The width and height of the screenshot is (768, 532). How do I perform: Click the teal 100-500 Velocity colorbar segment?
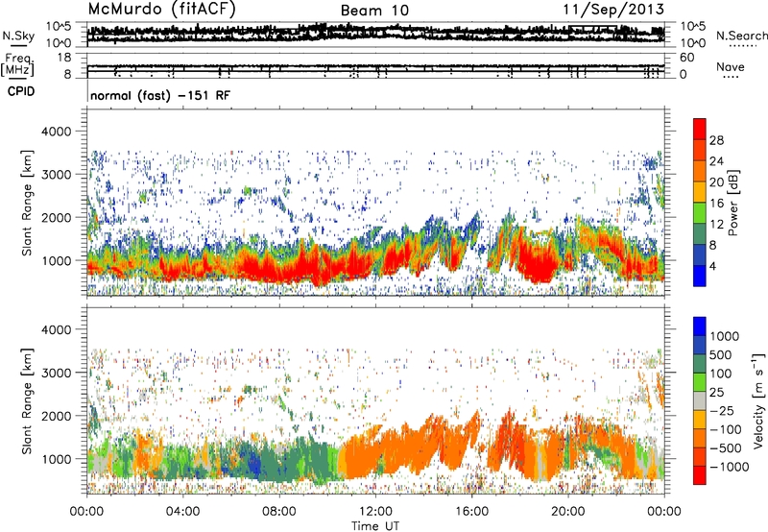point(700,364)
